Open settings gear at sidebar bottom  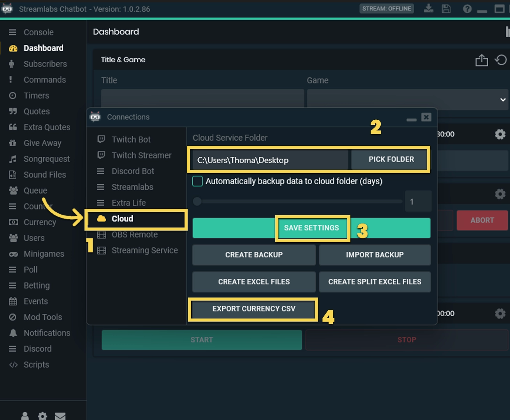point(42,416)
